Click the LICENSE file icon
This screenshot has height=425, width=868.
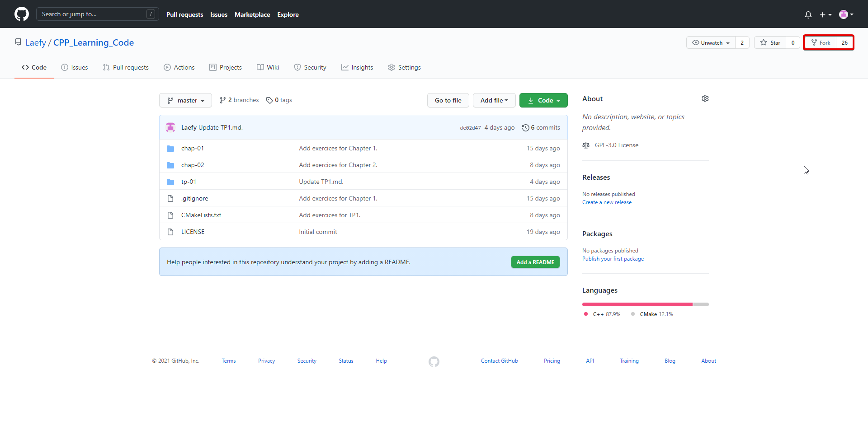click(170, 232)
